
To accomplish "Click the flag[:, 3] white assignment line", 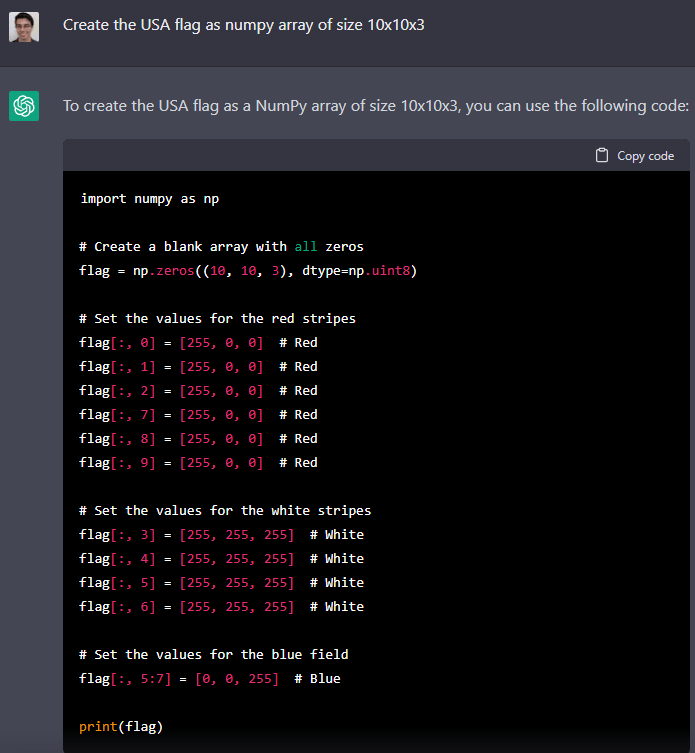I will [x=220, y=534].
